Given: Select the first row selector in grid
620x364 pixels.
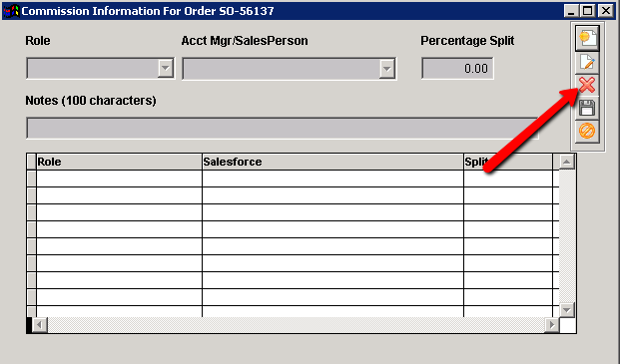Looking at the screenshot, I should (x=31, y=179).
